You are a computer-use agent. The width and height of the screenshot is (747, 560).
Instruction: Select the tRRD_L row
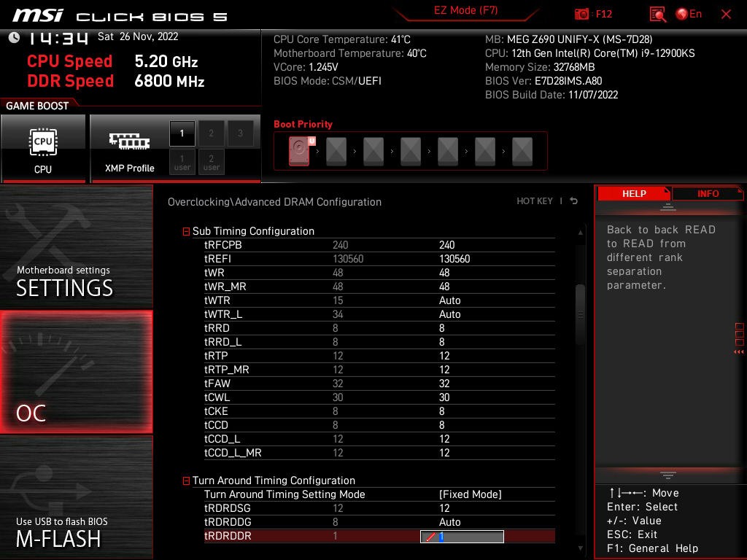[379, 342]
